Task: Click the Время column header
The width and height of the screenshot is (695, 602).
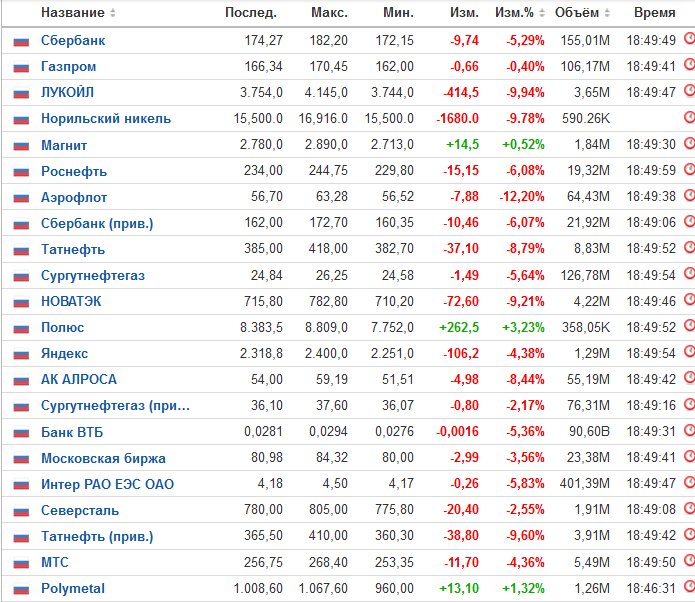Action: [655, 12]
